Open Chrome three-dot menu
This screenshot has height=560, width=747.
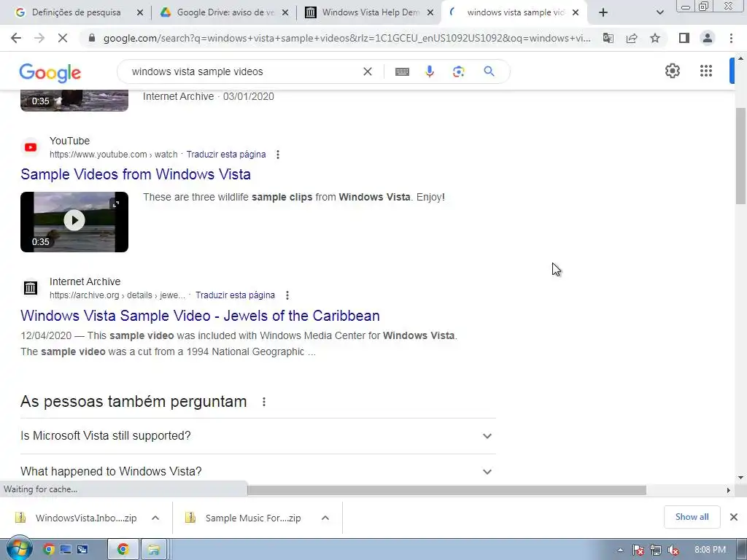[731, 38]
